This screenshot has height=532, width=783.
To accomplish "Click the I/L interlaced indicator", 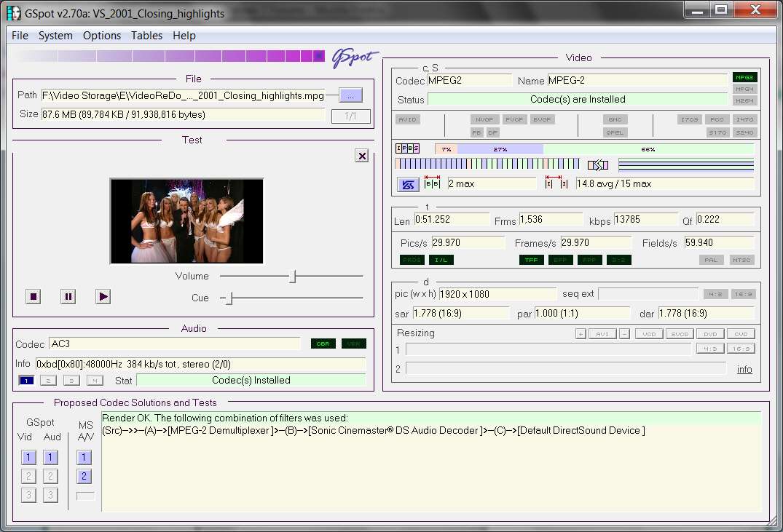I will (x=441, y=260).
